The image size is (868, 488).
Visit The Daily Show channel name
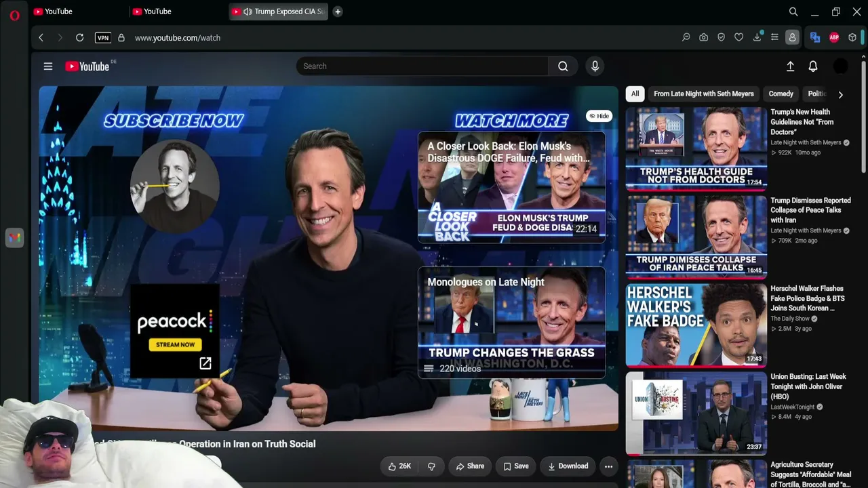790,319
